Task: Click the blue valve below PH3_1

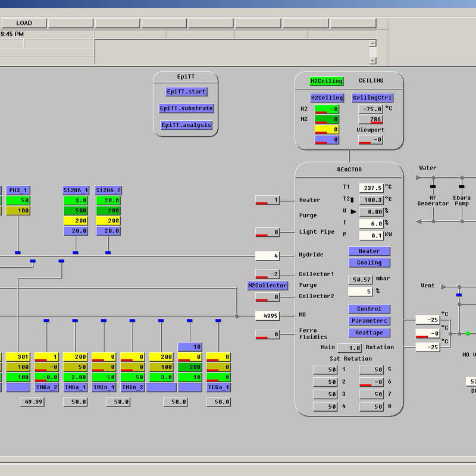Action: coord(18,253)
